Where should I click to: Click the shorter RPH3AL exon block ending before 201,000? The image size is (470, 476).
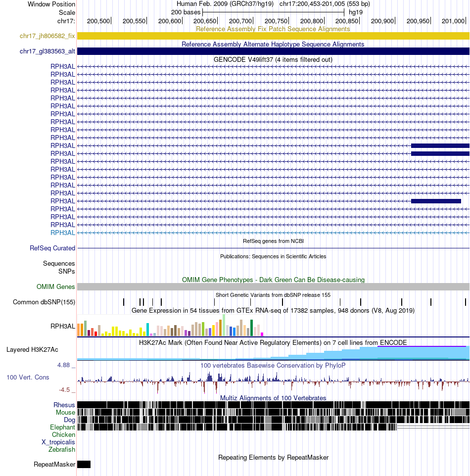436,201
